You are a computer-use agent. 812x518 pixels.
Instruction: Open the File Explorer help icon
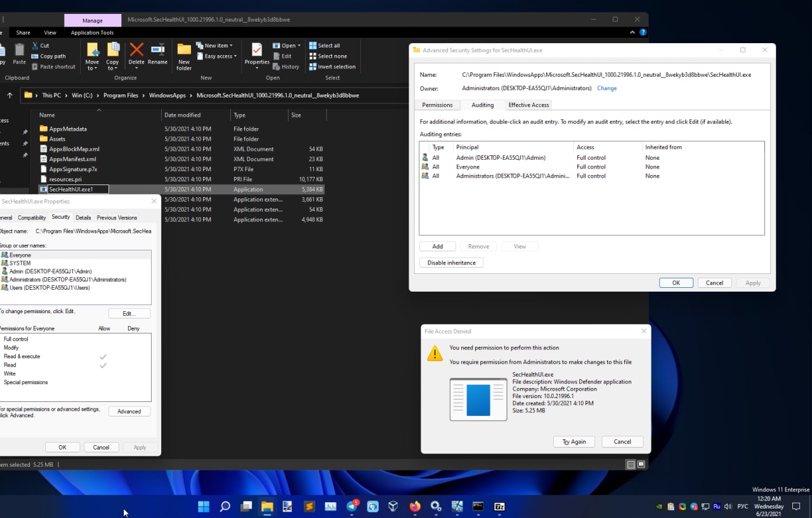coord(643,32)
